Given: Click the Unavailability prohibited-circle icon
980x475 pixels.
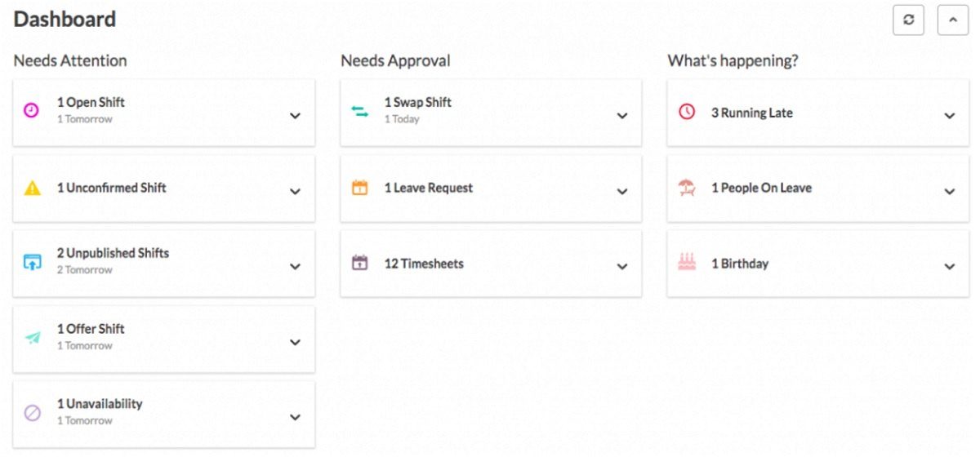Looking at the screenshot, I should tap(31, 415).
